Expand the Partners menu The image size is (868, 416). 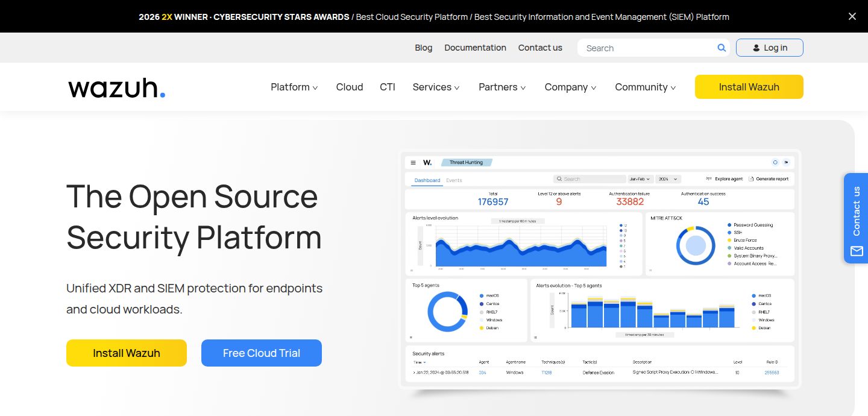(x=502, y=87)
